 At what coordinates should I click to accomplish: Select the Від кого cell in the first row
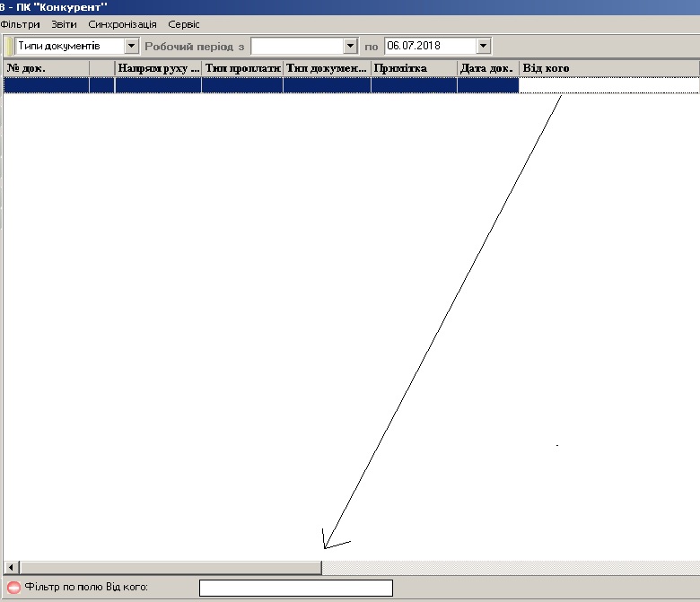click(x=608, y=85)
